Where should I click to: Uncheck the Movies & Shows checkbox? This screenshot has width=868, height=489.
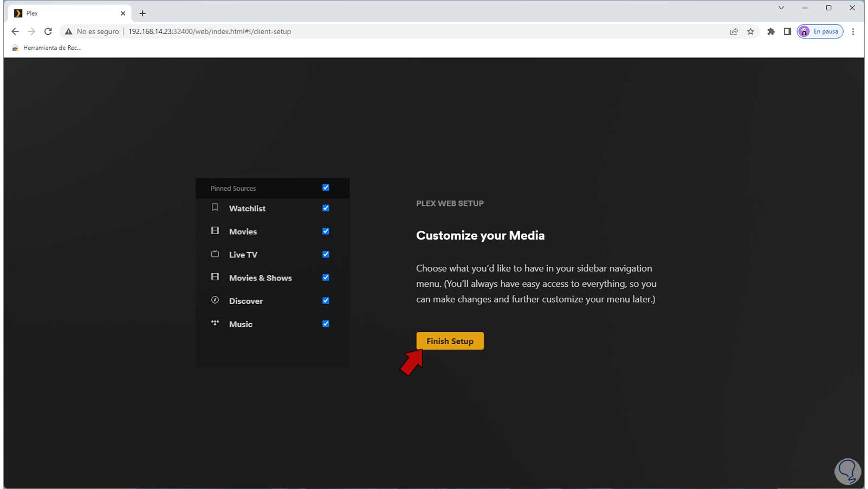click(x=326, y=278)
